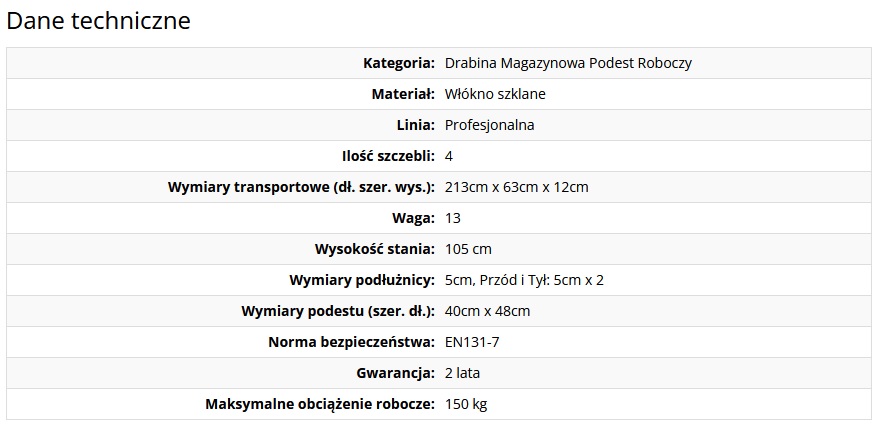This screenshot has height=424, width=881.
Task: Click 'Drabina Magazynowa Podest Roboczy' value
Action: point(568,63)
